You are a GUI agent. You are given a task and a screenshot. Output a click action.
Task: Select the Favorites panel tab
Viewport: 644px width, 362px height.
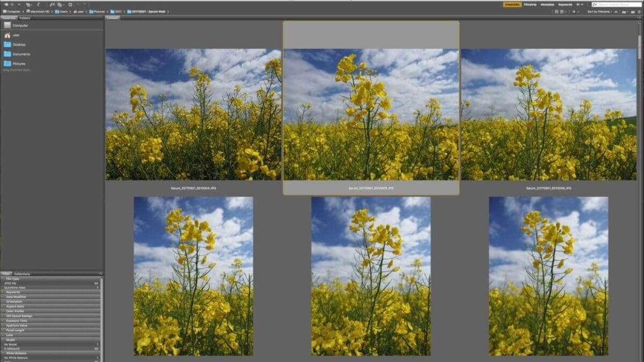tap(9, 18)
